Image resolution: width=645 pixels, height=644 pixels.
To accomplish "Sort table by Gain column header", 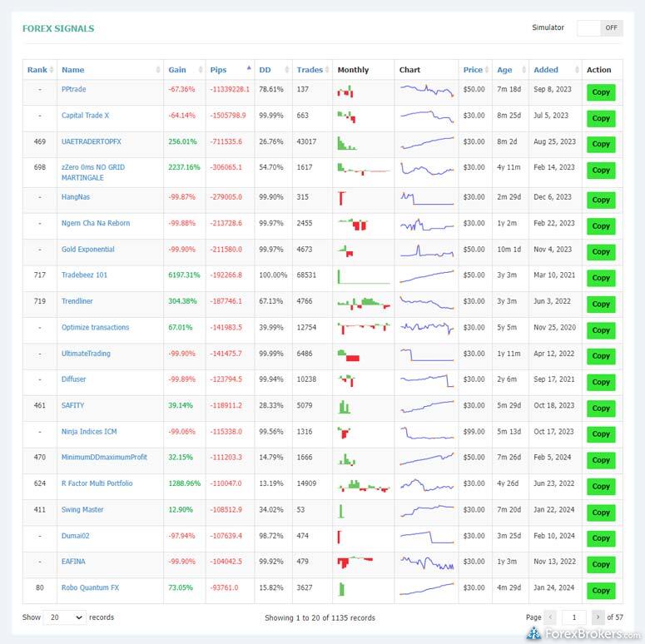I will [177, 70].
